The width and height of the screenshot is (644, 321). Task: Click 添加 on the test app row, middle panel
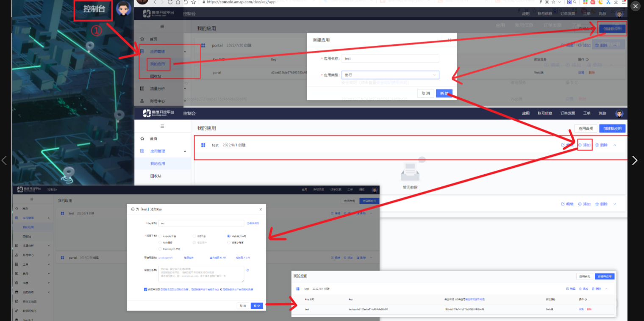(x=585, y=145)
